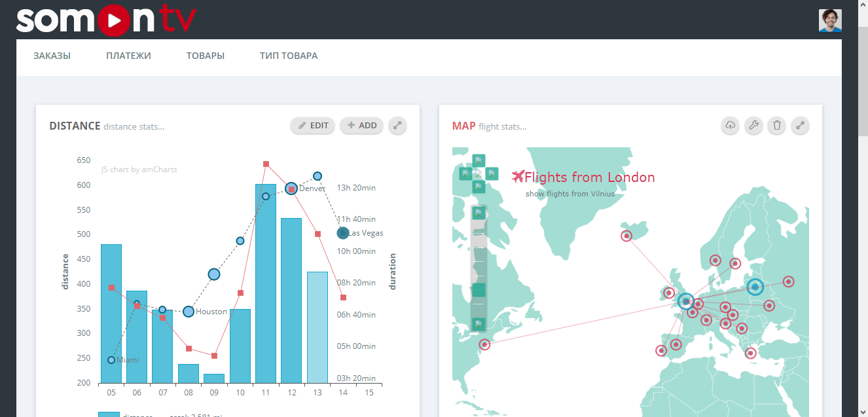Click the cloud upload icon in Map panel

coord(731,126)
